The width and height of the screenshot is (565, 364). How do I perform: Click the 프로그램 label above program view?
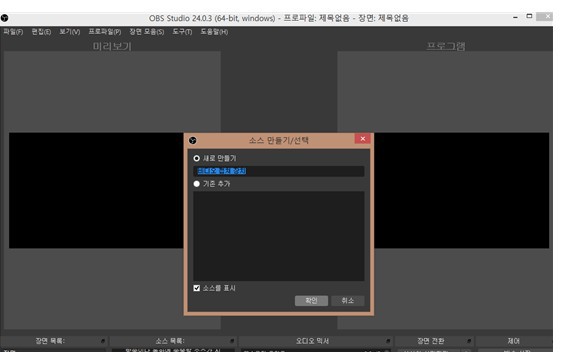tap(446, 46)
